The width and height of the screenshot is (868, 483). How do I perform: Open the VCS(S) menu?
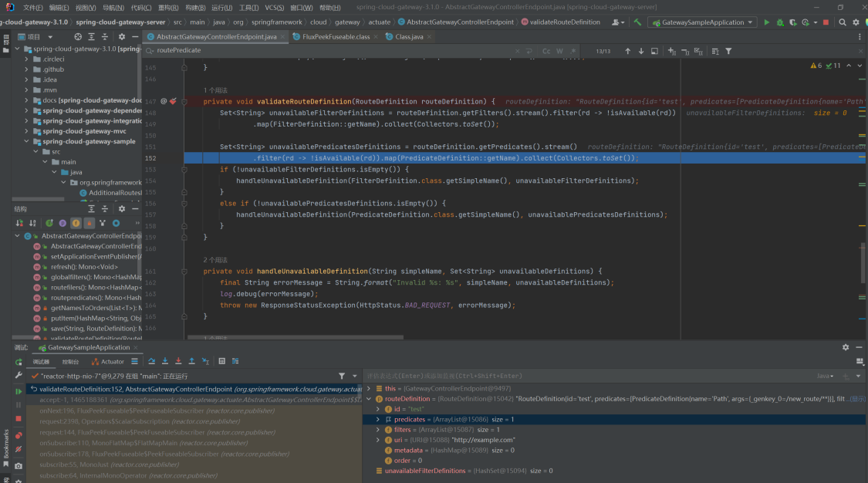[274, 8]
